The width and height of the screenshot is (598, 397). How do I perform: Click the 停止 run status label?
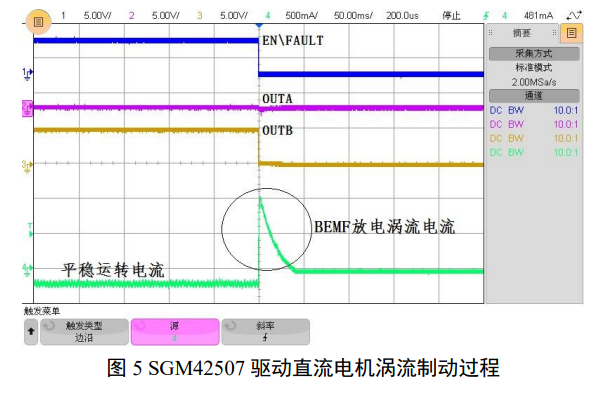click(451, 16)
